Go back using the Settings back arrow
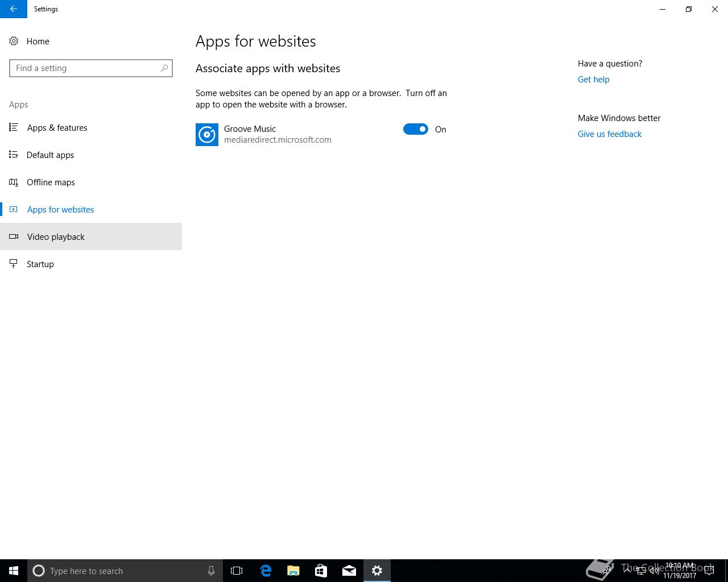The height and width of the screenshot is (582, 728). (x=13, y=9)
